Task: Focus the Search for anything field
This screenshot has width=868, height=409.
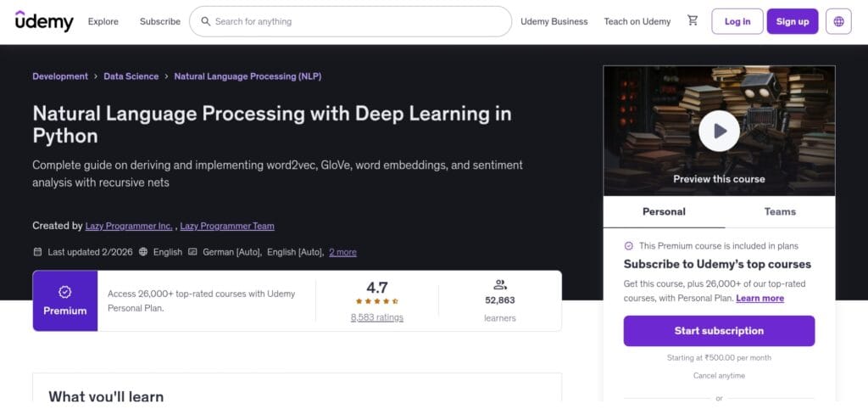Action: (350, 21)
